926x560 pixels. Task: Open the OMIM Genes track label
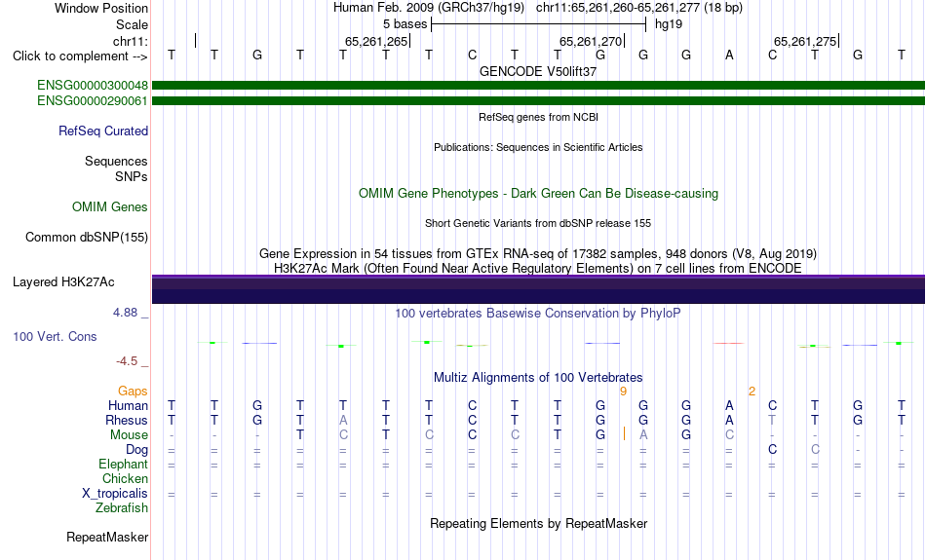click(110, 207)
